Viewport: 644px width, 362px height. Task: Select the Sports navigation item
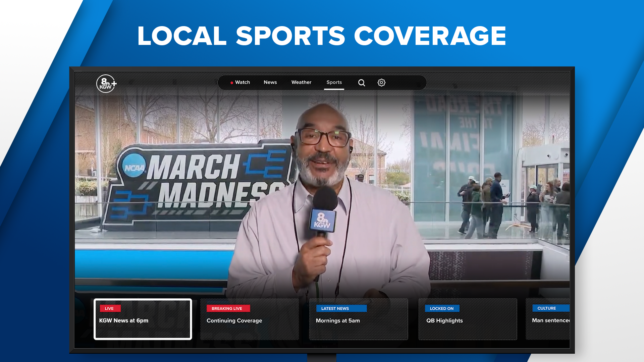[x=334, y=82]
